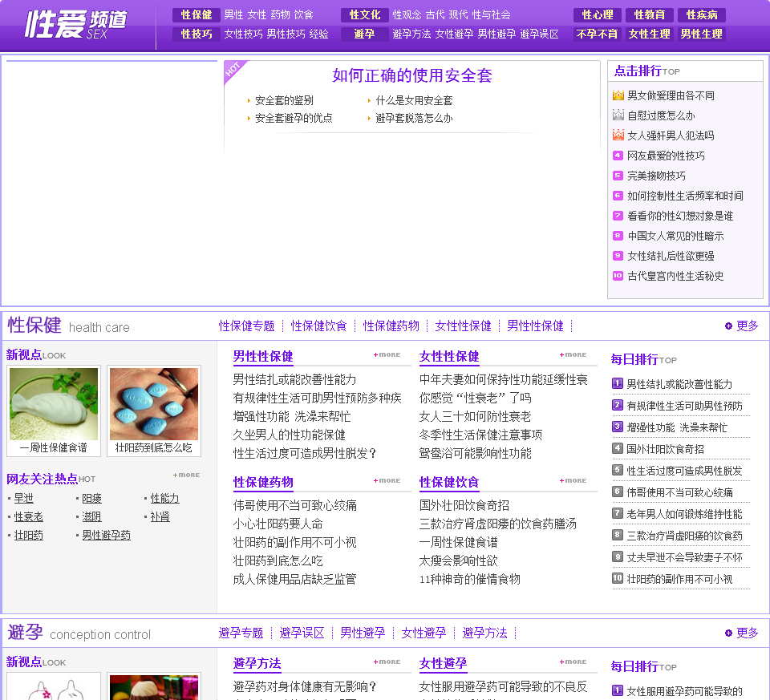Open 女性避孕 link in top navigation bar
The width and height of the screenshot is (770, 700).
pos(454,34)
